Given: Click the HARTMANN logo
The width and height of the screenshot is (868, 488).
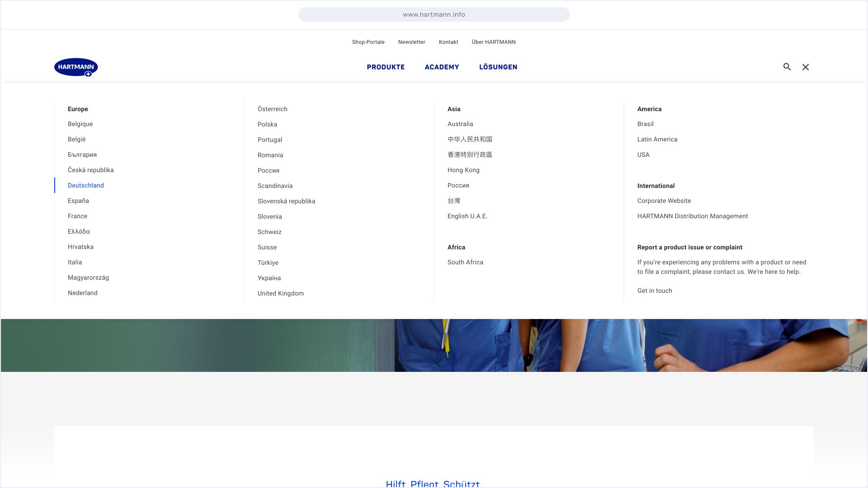Looking at the screenshot, I should click(76, 67).
